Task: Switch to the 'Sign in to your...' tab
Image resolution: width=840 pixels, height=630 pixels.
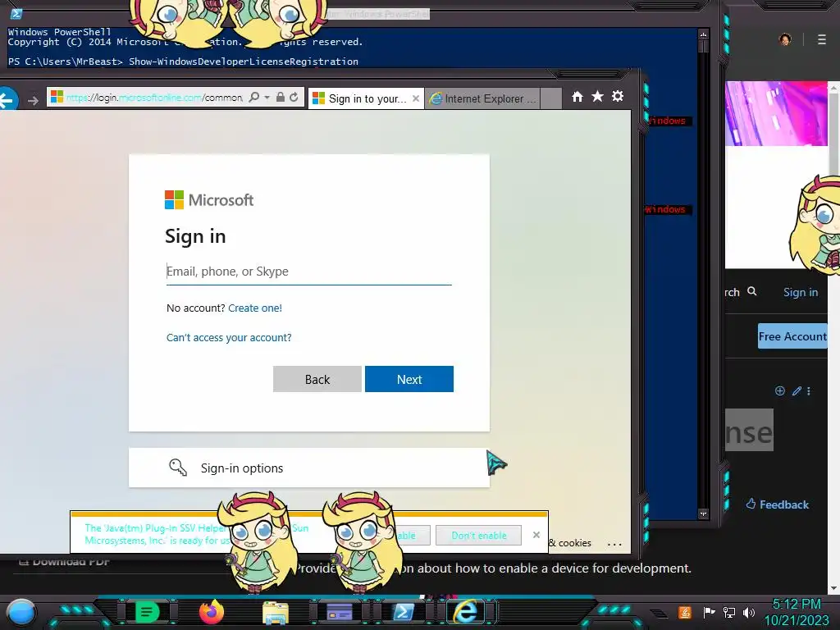Action: pyautogui.click(x=360, y=98)
